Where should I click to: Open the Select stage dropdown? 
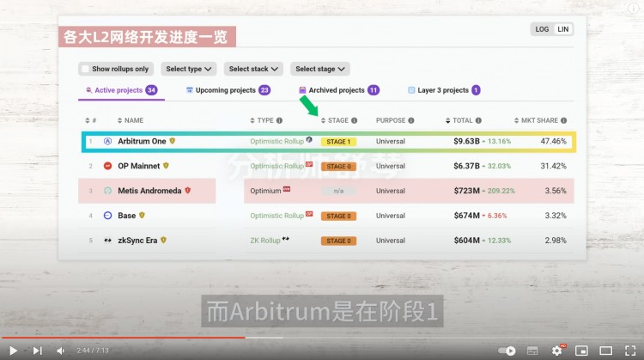[320, 69]
